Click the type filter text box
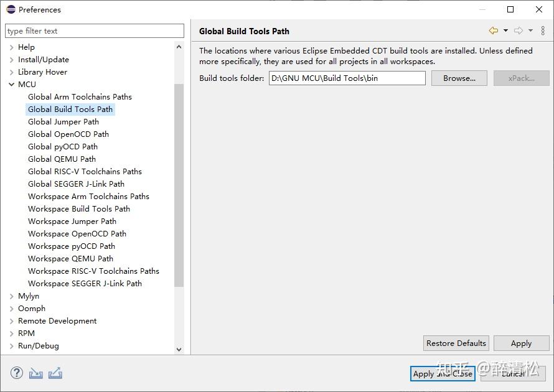This screenshot has width=554, height=392. [95, 31]
